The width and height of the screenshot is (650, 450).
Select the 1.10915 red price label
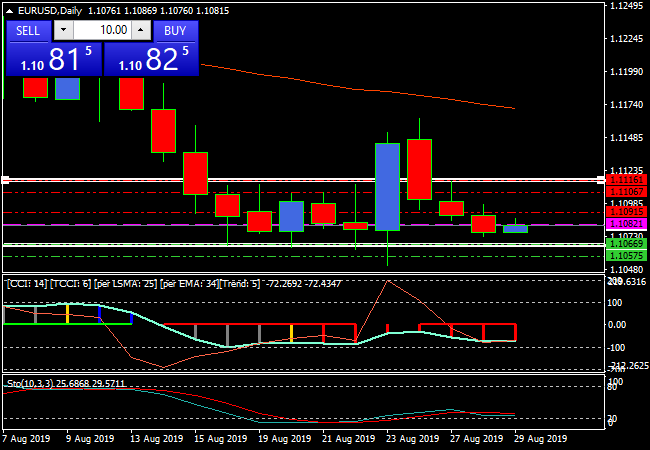pos(626,212)
